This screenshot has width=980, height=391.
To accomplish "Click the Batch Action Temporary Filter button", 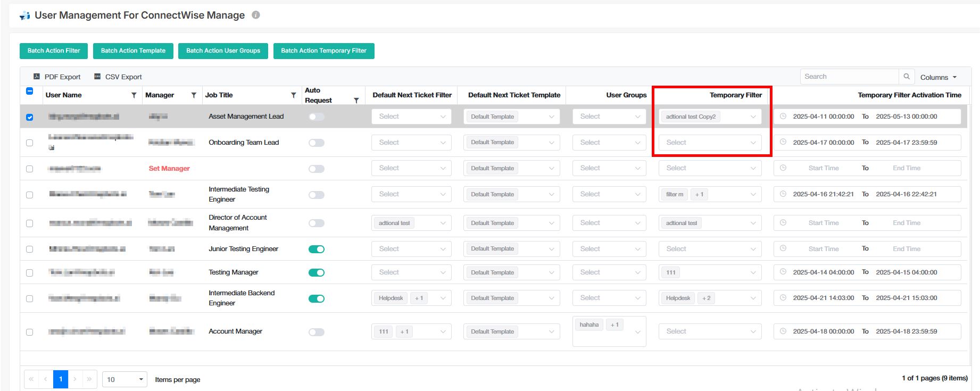I will 323,51.
